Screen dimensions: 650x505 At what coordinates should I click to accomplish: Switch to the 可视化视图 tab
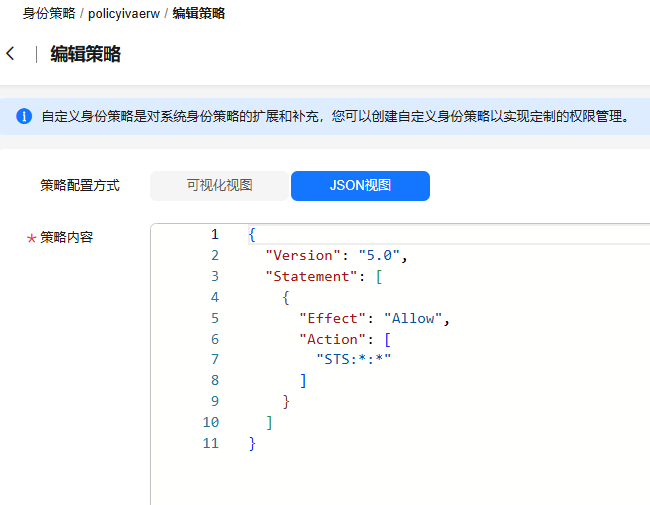(x=219, y=185)
